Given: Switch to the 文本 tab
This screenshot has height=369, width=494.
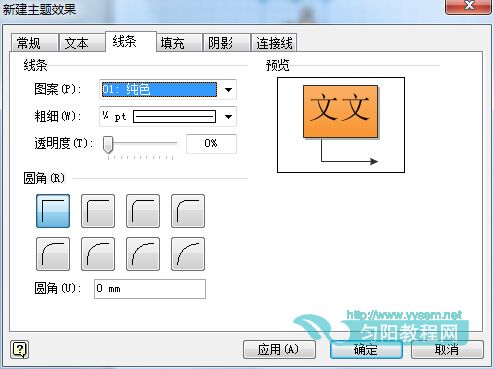Looking at the screenshot, I should (x=82, y=43).
